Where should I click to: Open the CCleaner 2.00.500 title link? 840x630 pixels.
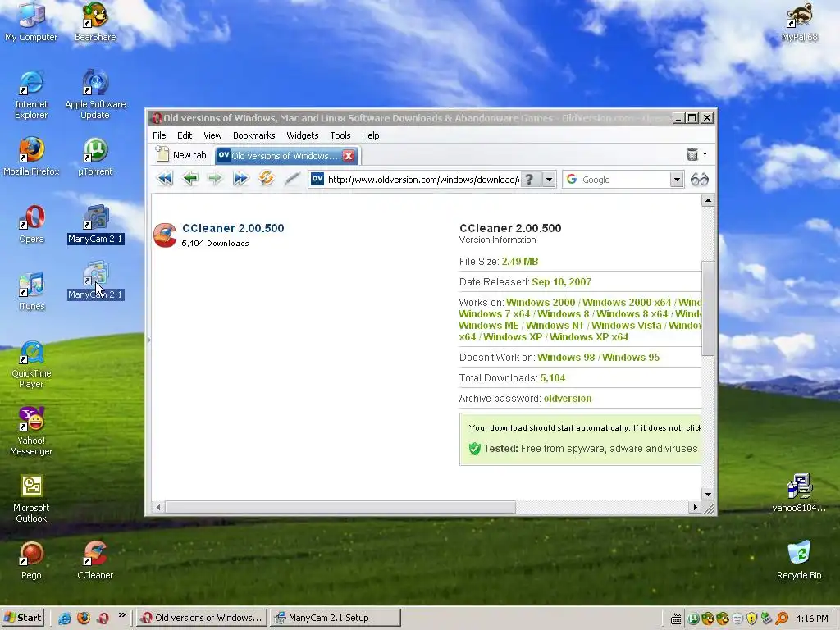tap(233, 228)
